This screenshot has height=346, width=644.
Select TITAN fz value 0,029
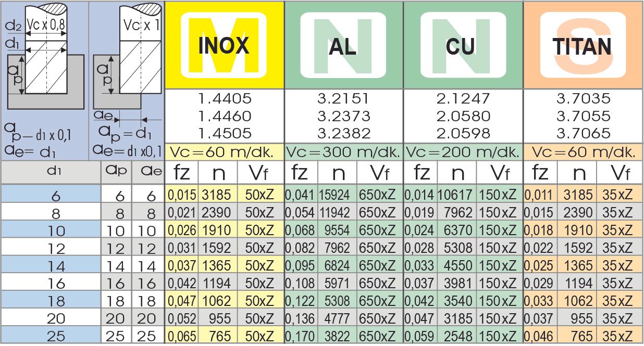point(539,283)
